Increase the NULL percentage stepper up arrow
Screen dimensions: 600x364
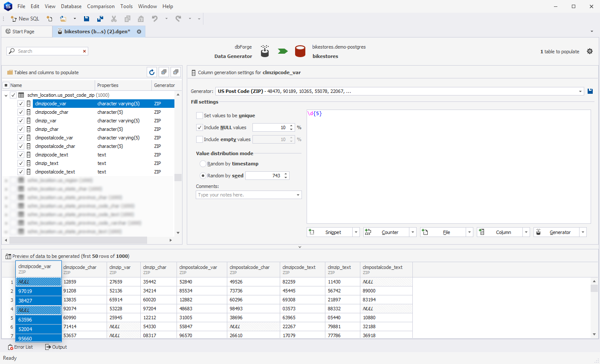291,126
